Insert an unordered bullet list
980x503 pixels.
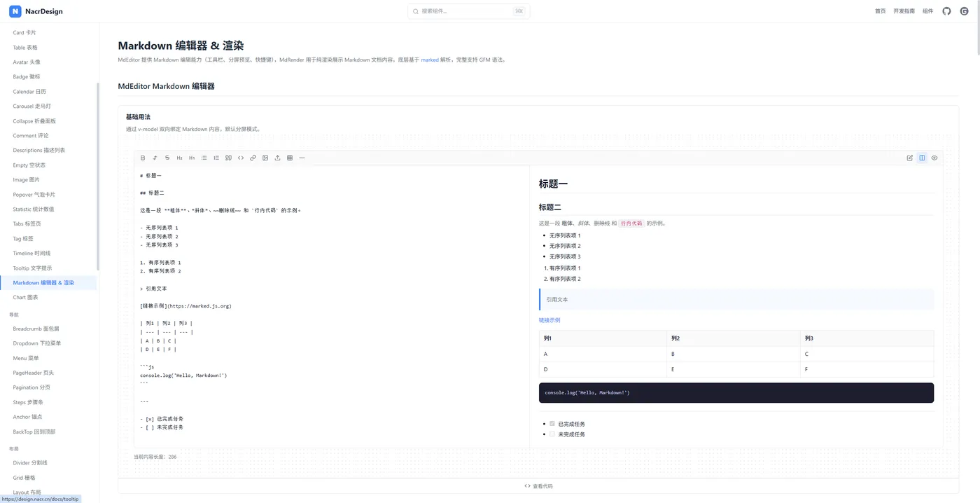pos(204,158)
